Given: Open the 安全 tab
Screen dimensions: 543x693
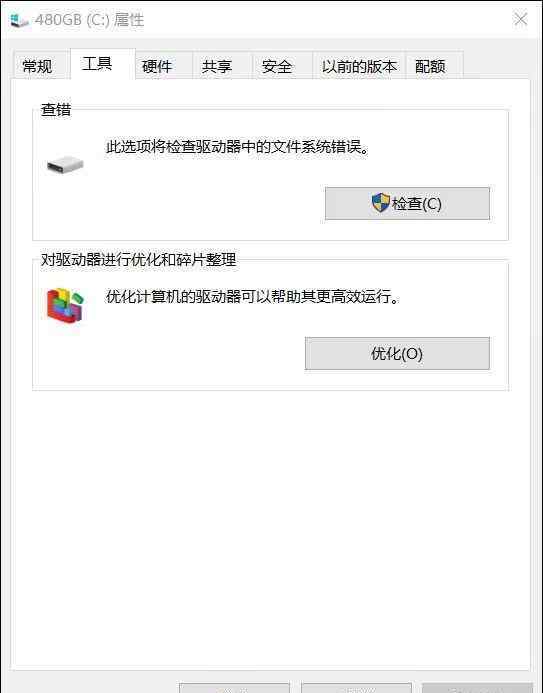Looking at the screenshot, I should tap(277, 66).
